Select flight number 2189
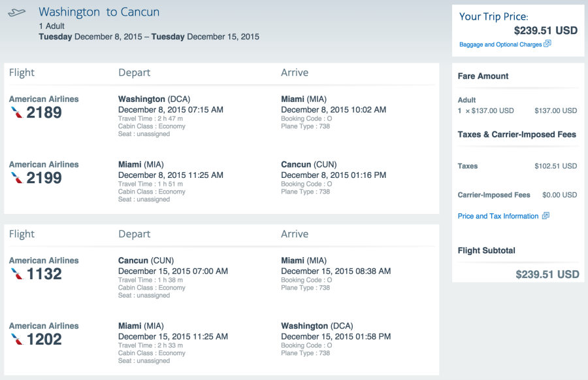 pyautogui.click(x=44, y=112)
